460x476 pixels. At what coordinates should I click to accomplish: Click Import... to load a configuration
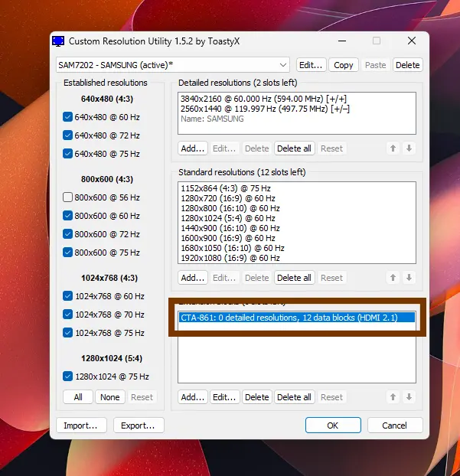pyautogui.click(x=81, y=425)
